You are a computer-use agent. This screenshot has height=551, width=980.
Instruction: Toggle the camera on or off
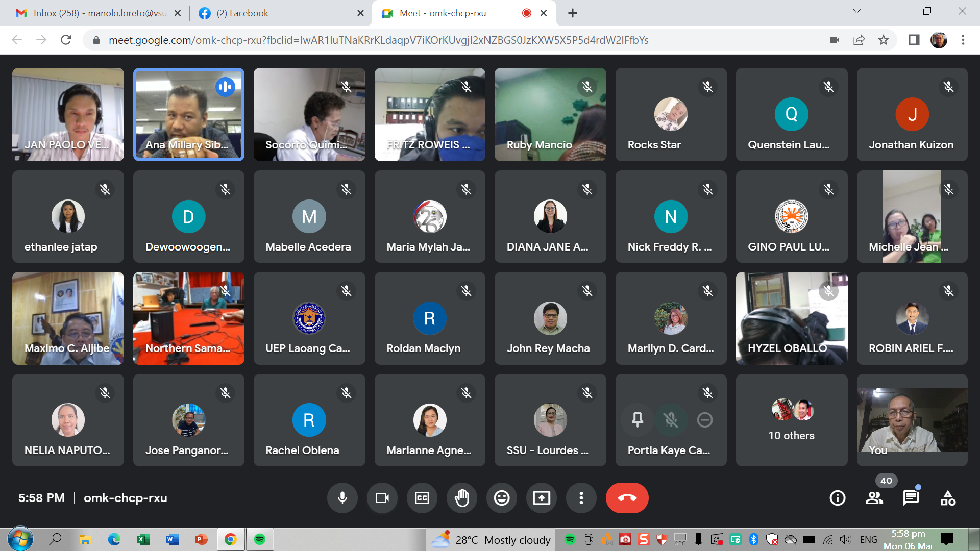click(382, 498)
